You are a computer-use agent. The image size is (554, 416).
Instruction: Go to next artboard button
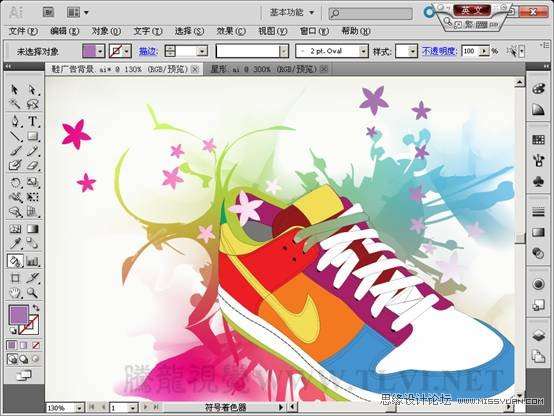[x=145, y=408]
